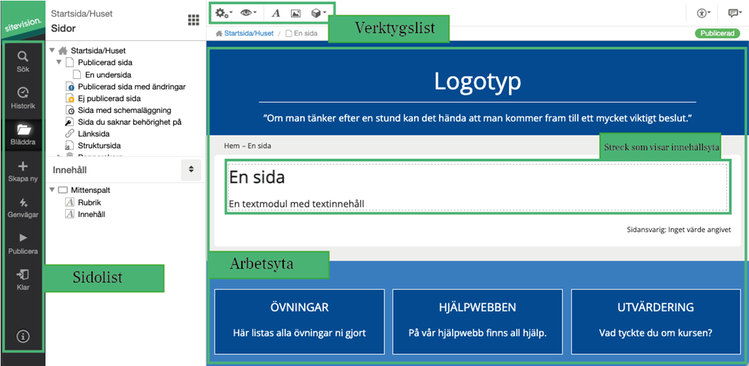Select Publicerad sida in the tree

point(105,62)
